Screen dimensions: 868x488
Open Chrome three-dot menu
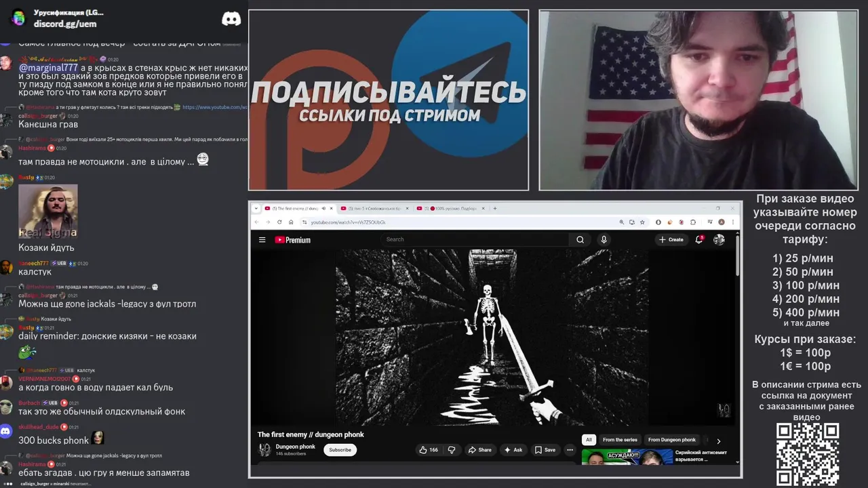(x=732, y=222)
